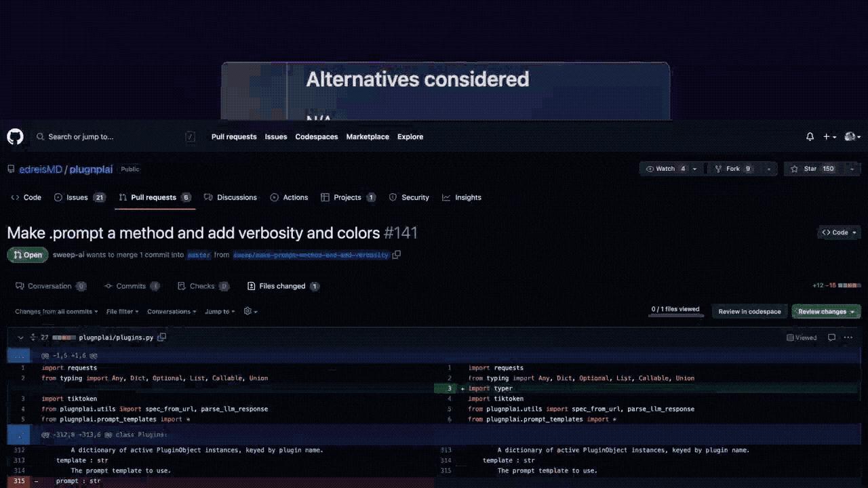Start a comment on the diff via speech bubble
The image size is (868, 488).
pos(832,337)
